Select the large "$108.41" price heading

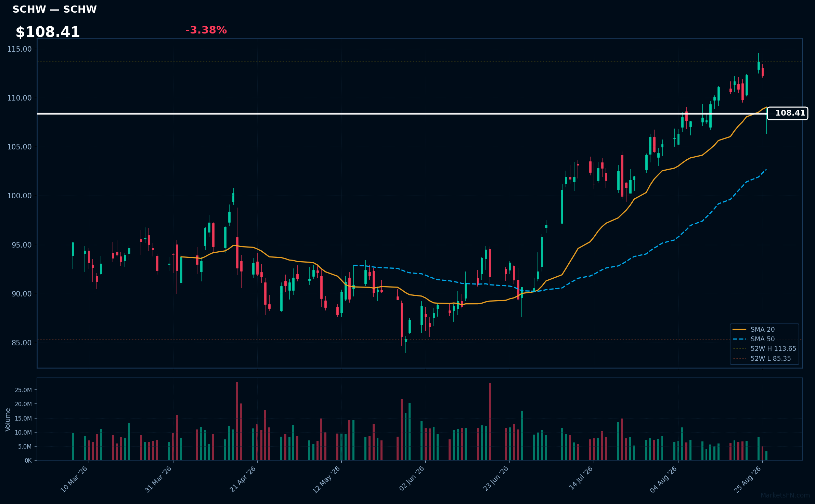(48, 32)
